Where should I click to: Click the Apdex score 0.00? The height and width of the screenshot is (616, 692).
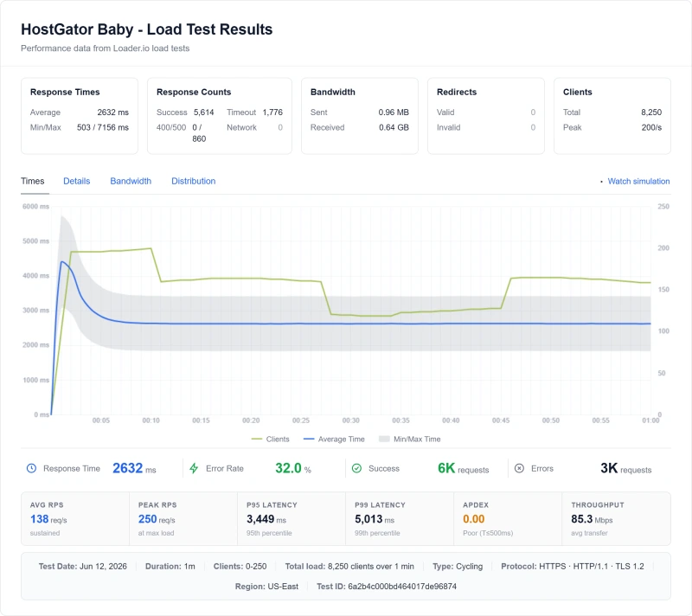pyautogui.click(x=473, y=519)
